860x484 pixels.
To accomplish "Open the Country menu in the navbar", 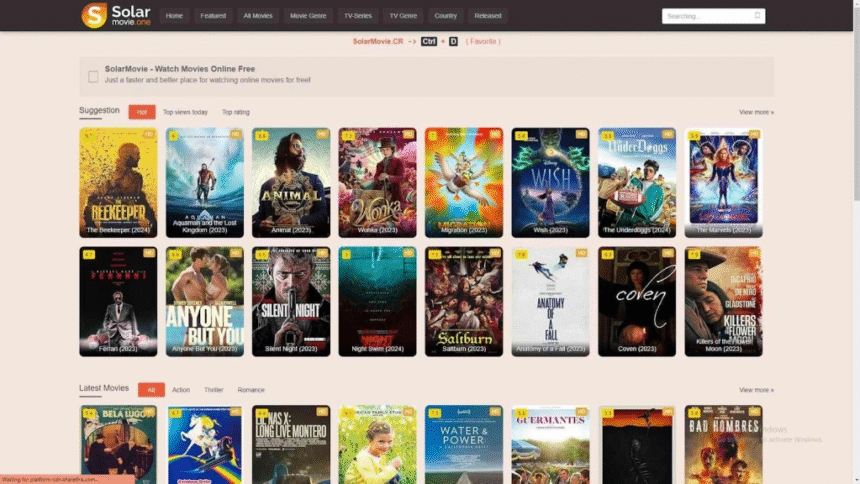I will [446, 16].
